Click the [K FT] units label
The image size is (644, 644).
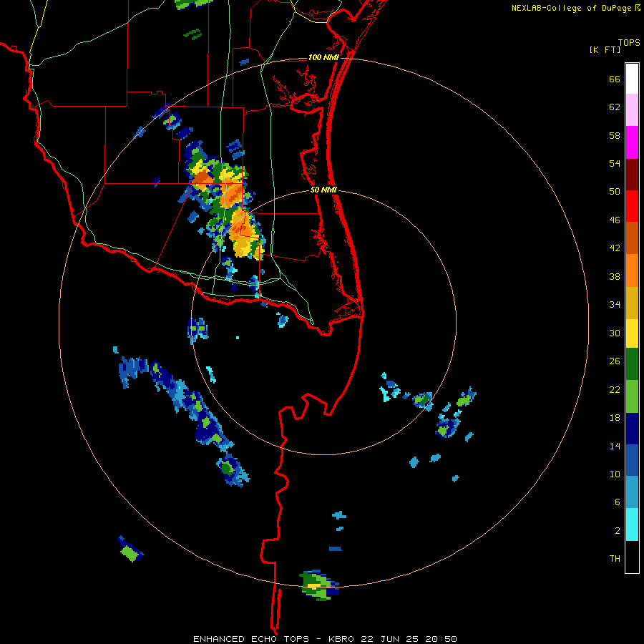pos(605,49)
